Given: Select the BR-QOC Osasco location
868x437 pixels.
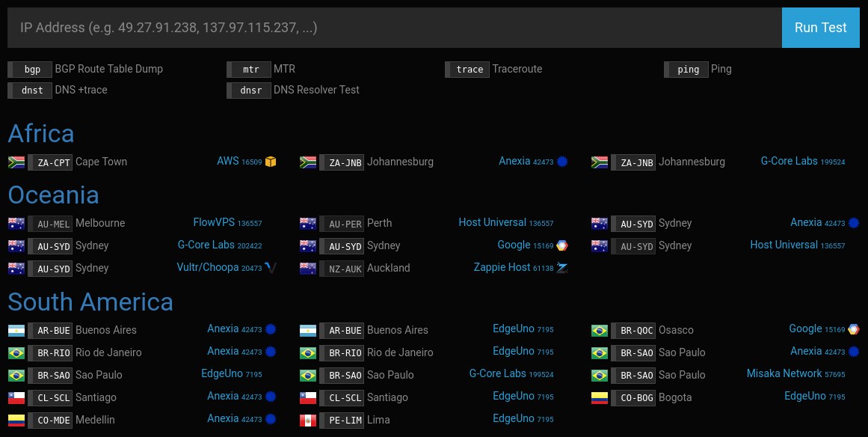Looking at the screenshot, I should pyautogui.click(x=633, y=331).
